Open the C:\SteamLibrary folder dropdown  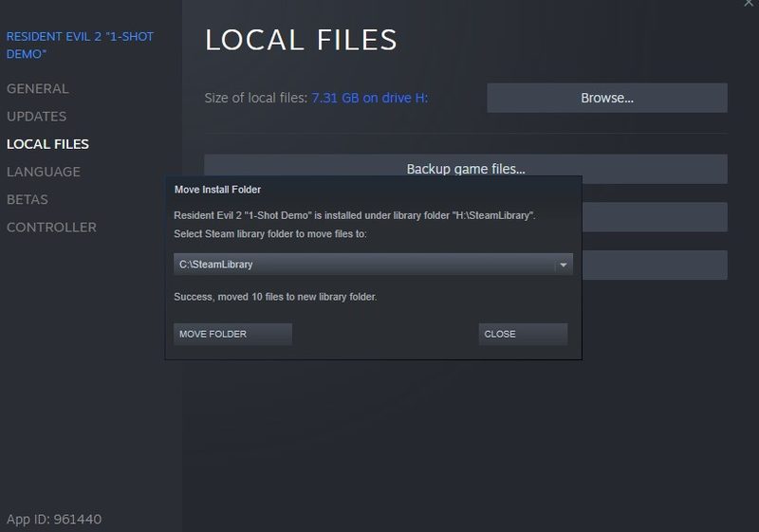click(373, 265)
